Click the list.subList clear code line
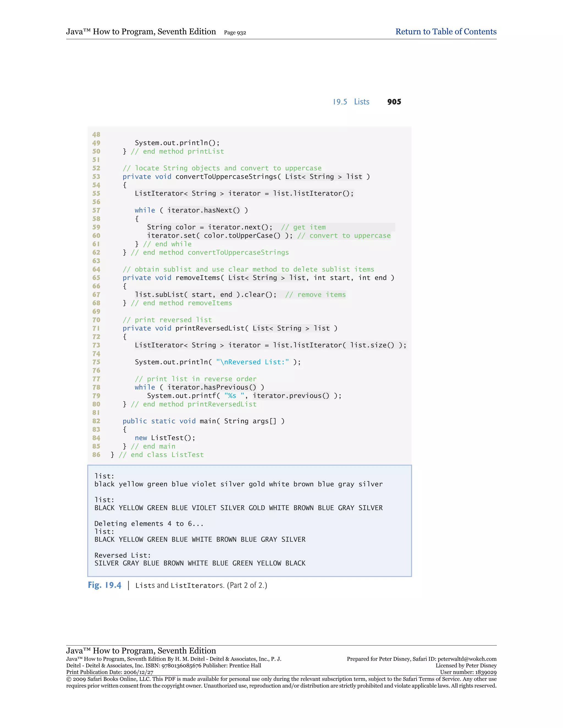Screen dimensions: 563x728 click(205, 295)
